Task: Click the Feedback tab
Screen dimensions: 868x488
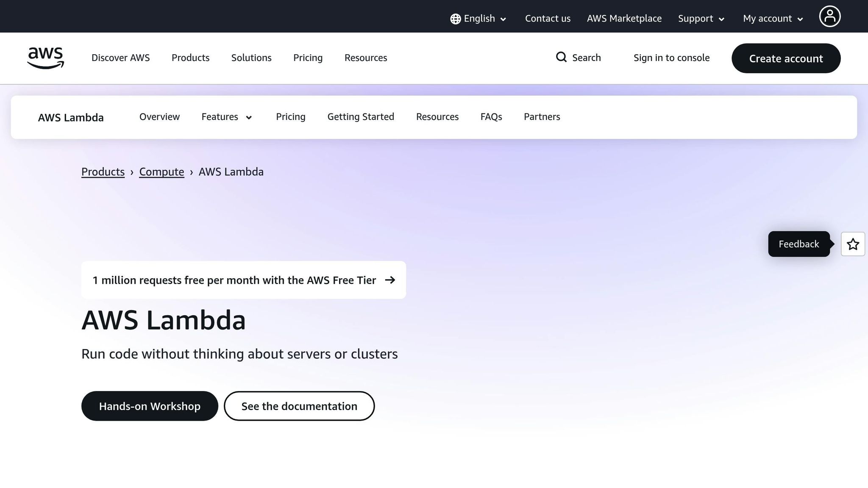Action: pos(798,244)
